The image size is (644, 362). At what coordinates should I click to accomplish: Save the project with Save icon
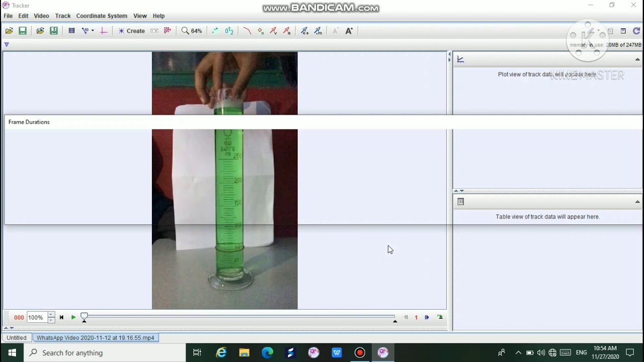point(23,31)
